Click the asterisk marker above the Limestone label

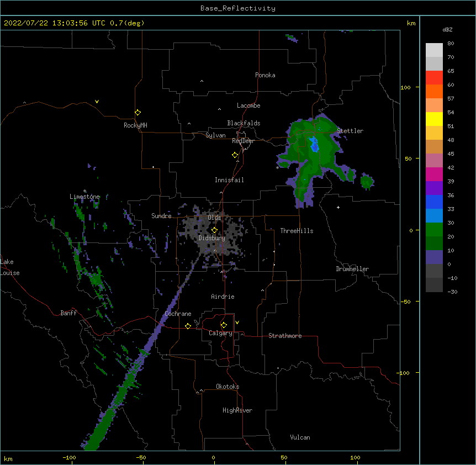(84, 191)
